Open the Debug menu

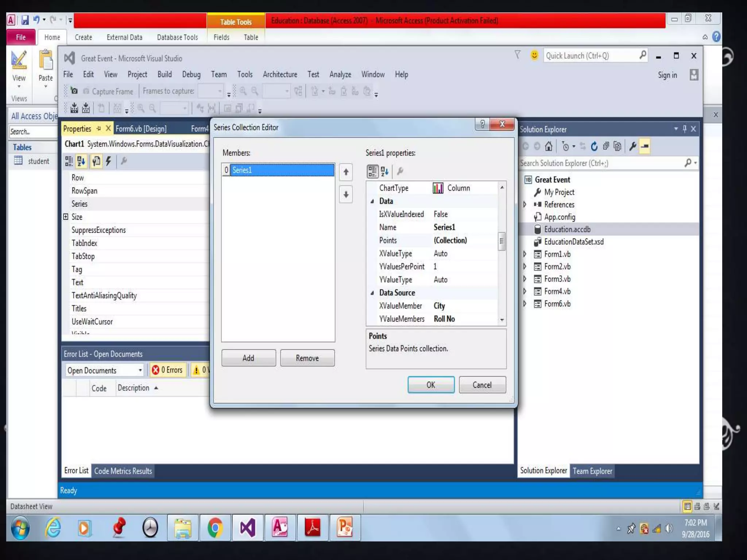(191, 74)
